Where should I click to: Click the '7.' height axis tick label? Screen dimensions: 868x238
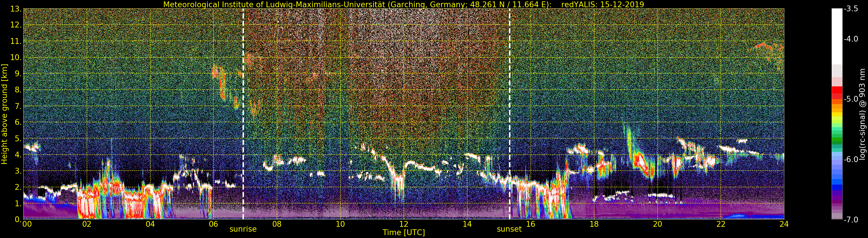coord(18,106)
